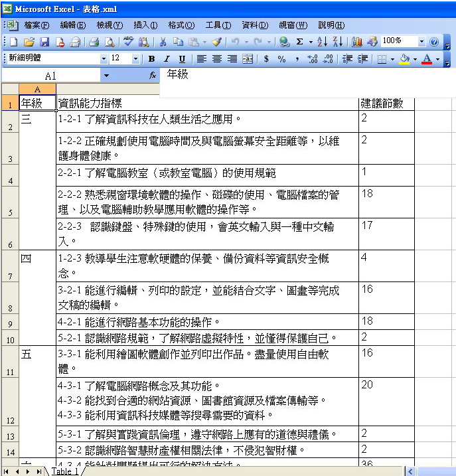456x476 pixels.
Task: Click Merge and Center icon
Action: (248, 58)
